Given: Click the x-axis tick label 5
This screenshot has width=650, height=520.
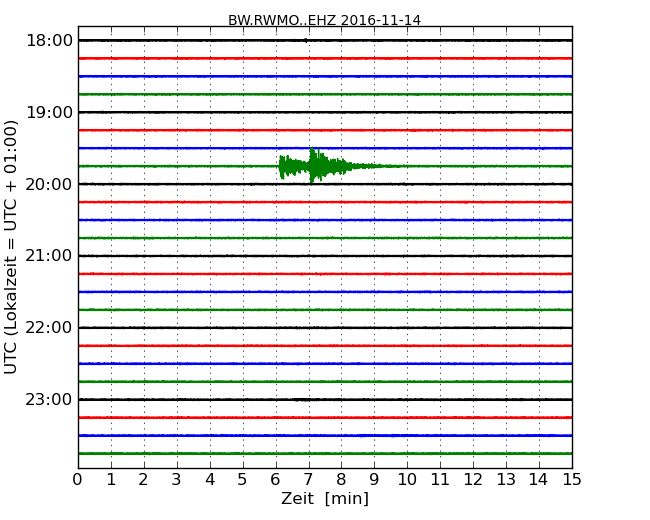Looking at the screenshot, I should [x=242, y=480].
